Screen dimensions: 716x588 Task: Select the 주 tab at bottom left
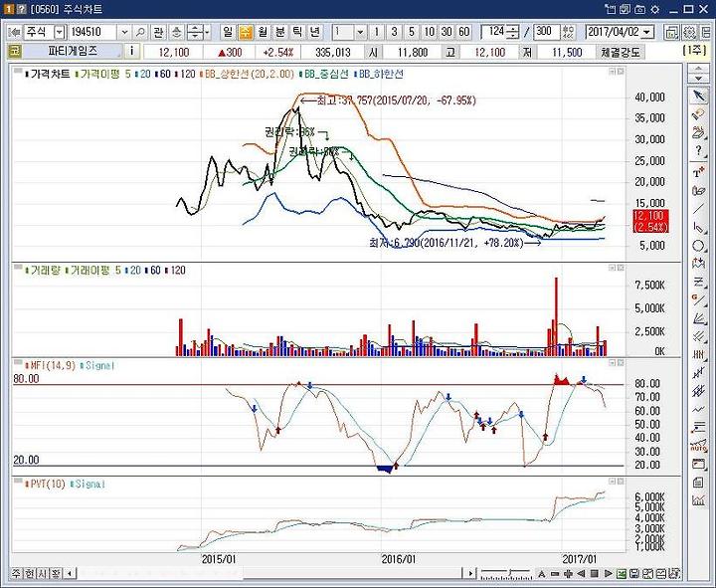17,573
